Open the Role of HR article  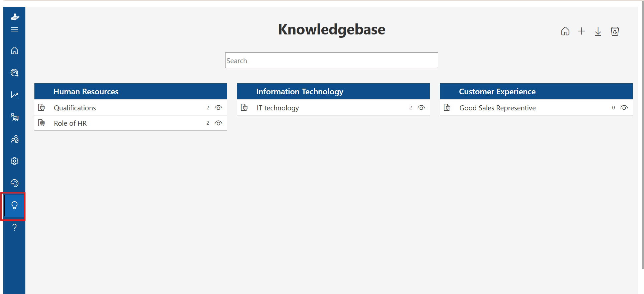click(70, 123)
